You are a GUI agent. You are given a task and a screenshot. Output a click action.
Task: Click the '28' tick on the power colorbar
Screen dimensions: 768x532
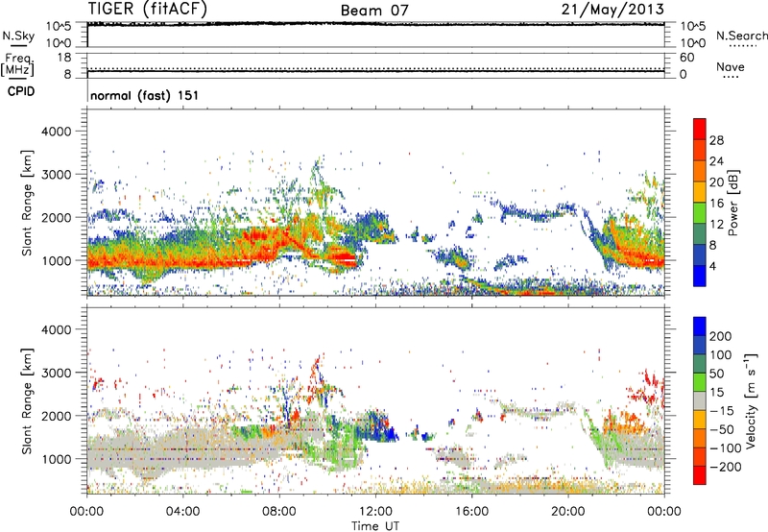tap(716, 140)
